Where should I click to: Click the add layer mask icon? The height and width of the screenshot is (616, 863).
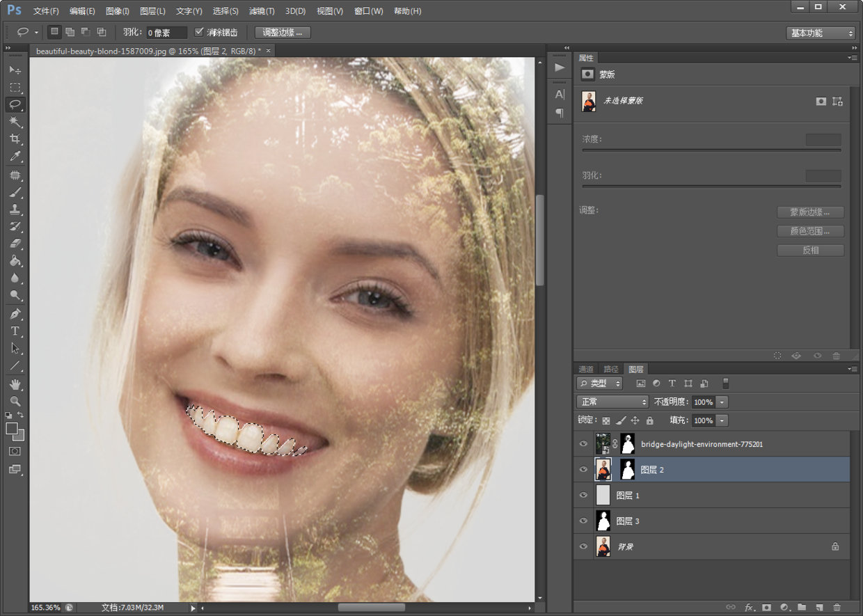click(x=766, y=608)
